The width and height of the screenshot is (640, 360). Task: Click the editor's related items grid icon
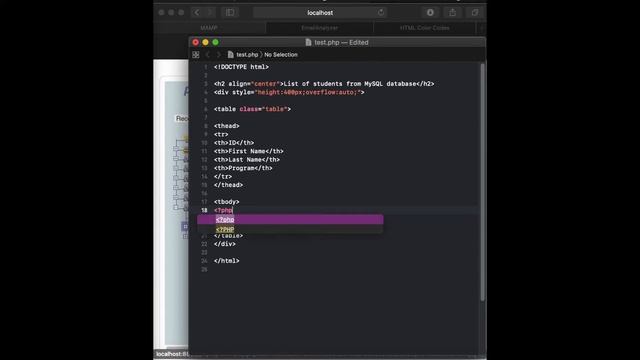[196, 55]
